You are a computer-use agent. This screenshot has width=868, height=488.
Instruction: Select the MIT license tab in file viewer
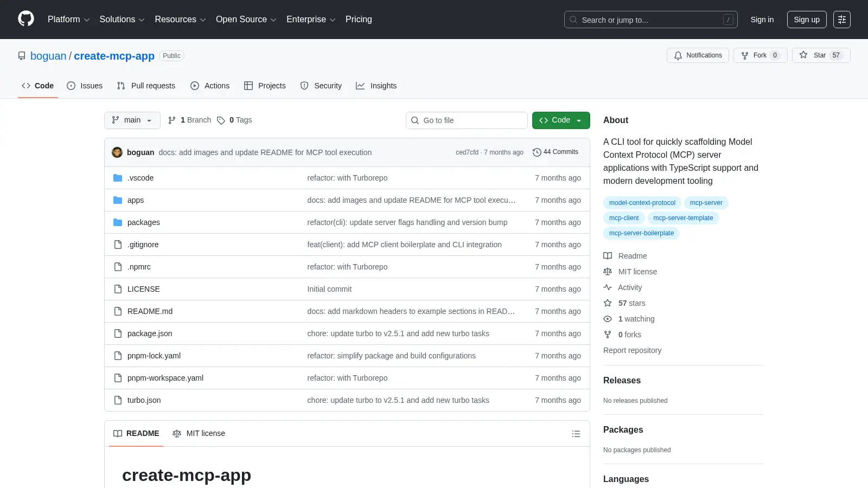(199, 433)
